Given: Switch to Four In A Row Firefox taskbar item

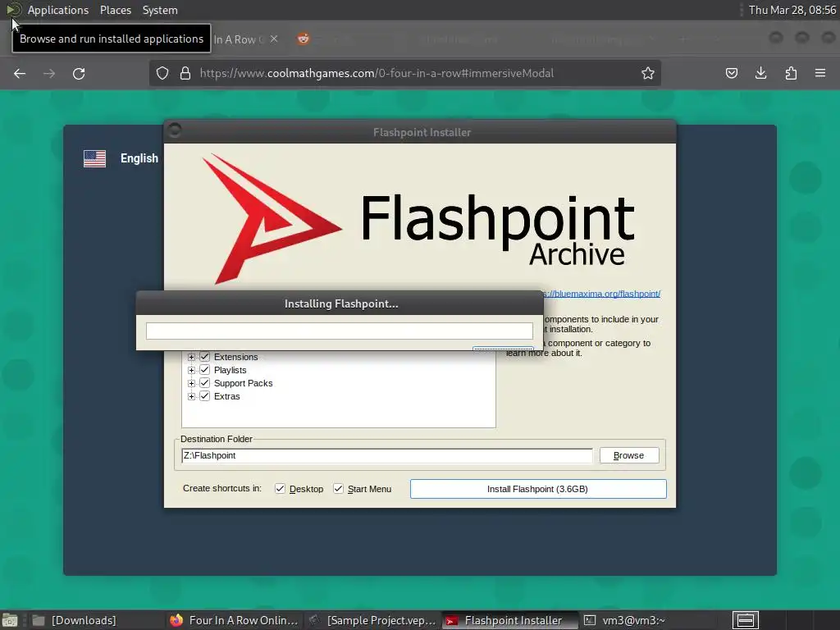Looking at the screenshot, I should (234, 620).
